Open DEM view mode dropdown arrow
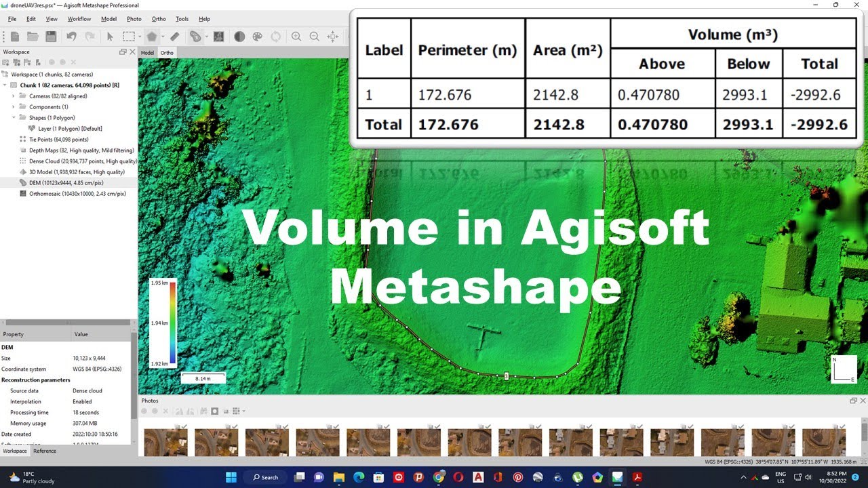The height and width of the screenshot is (488, 868). click(x=206, y=37)
